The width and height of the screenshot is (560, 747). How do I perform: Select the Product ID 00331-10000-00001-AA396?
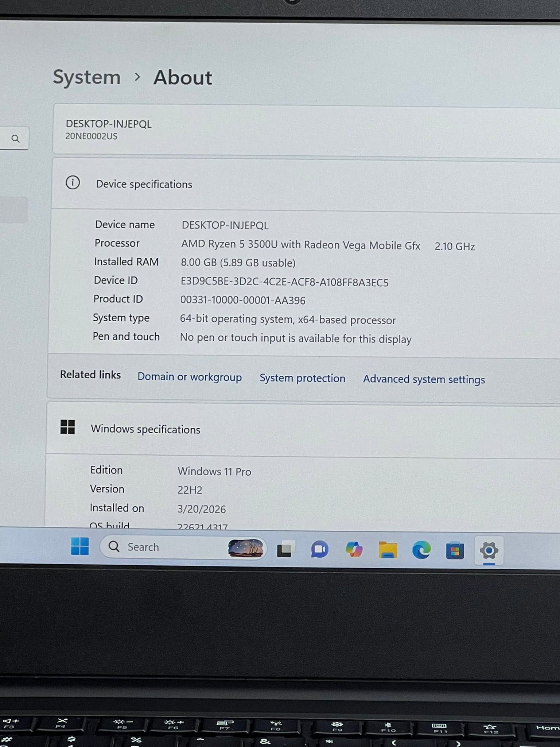243,300
